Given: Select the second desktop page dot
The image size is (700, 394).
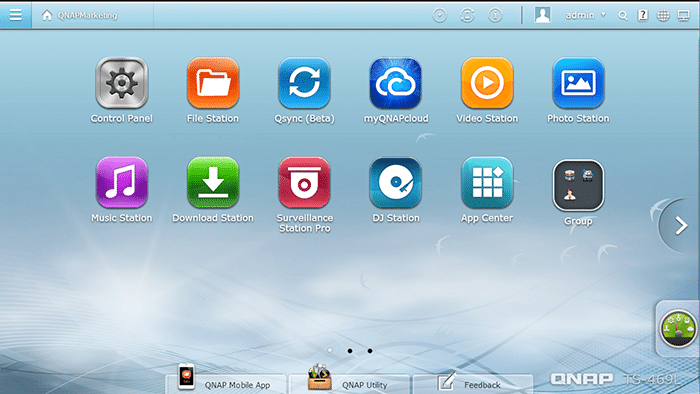Looking at the screenshot, I should (350, 351).
